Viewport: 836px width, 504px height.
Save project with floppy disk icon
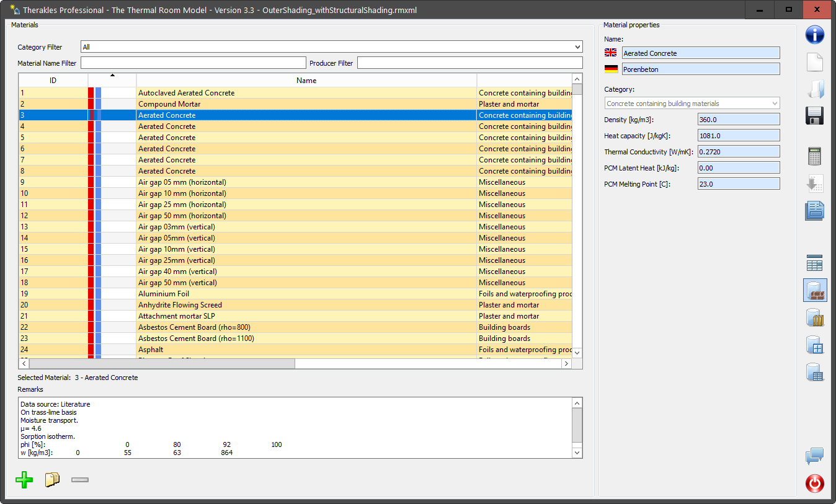(x=815, y=115)
